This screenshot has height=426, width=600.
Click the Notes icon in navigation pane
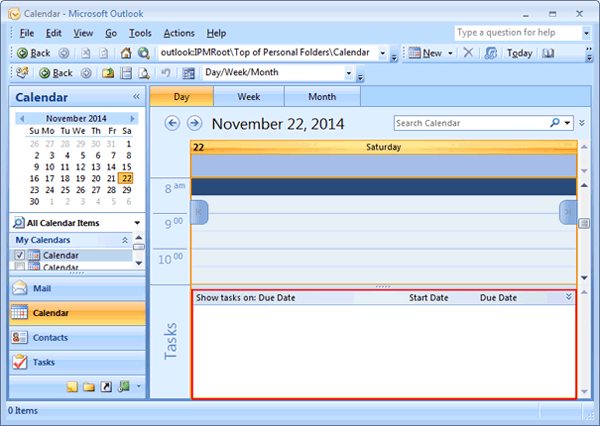click(72, 387)
